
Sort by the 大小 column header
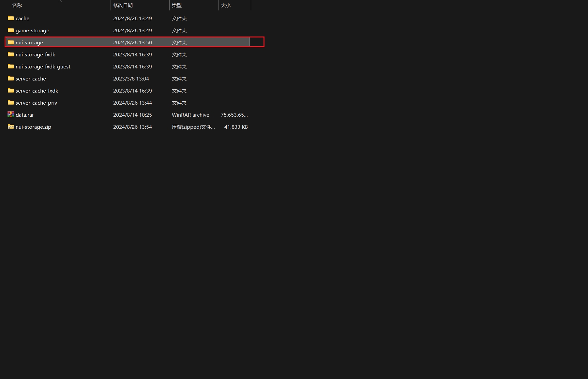(226, 6)
